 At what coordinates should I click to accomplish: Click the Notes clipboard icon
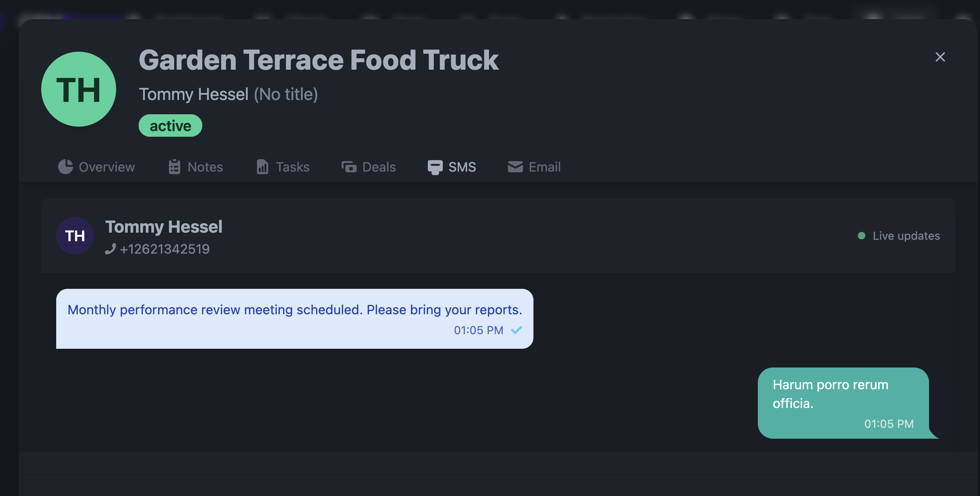175,167
